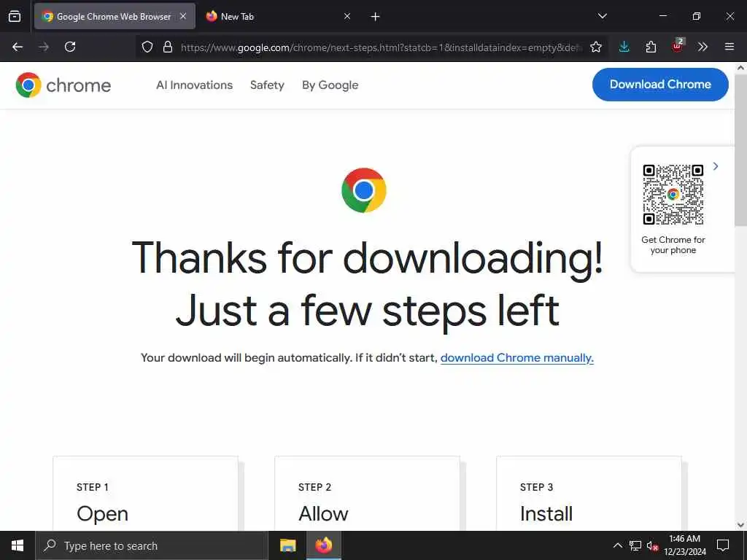Open the network status tray icon
The image size is (747, 560).
635,545
